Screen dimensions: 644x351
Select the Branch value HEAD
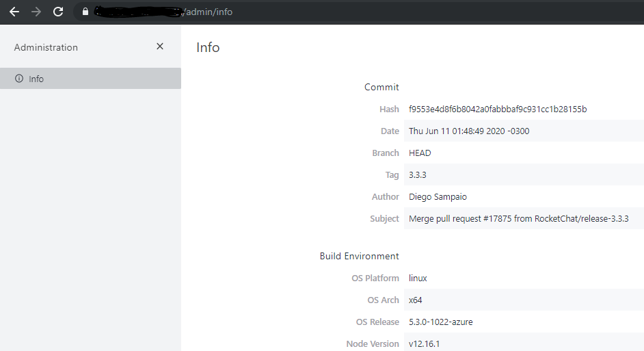(x=420, y=153)
